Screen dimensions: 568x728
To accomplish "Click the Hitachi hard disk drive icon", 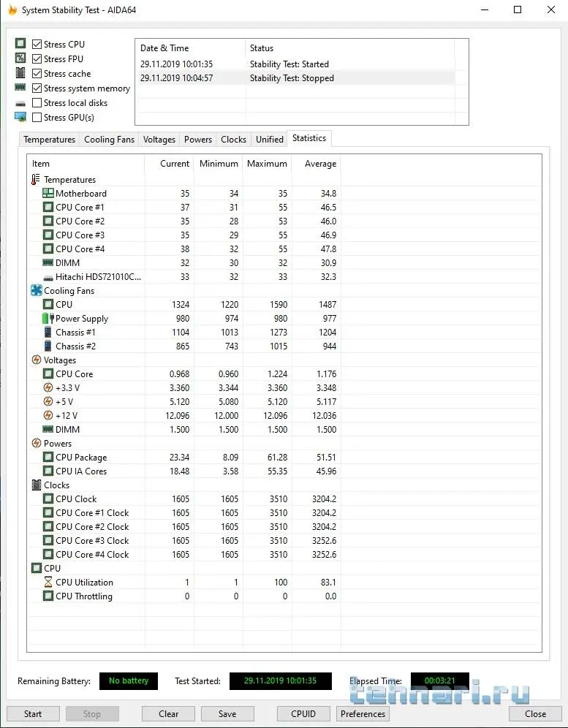I will pyautogui.click(x=48, y=278).
